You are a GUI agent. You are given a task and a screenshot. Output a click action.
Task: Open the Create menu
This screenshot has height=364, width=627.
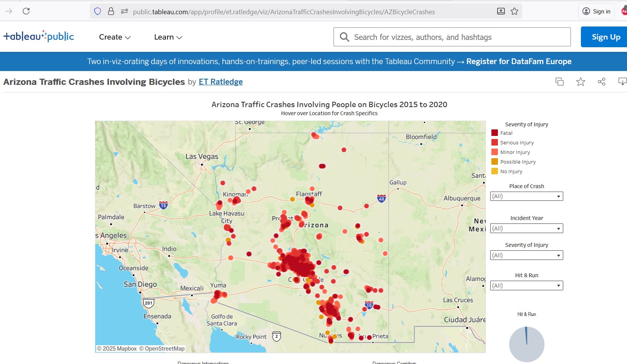pyautogui.click(x=114, y=37)
